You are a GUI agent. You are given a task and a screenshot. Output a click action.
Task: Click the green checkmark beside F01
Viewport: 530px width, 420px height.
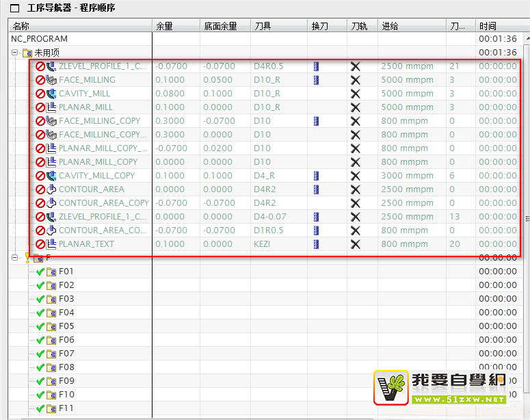pos(40,272)
